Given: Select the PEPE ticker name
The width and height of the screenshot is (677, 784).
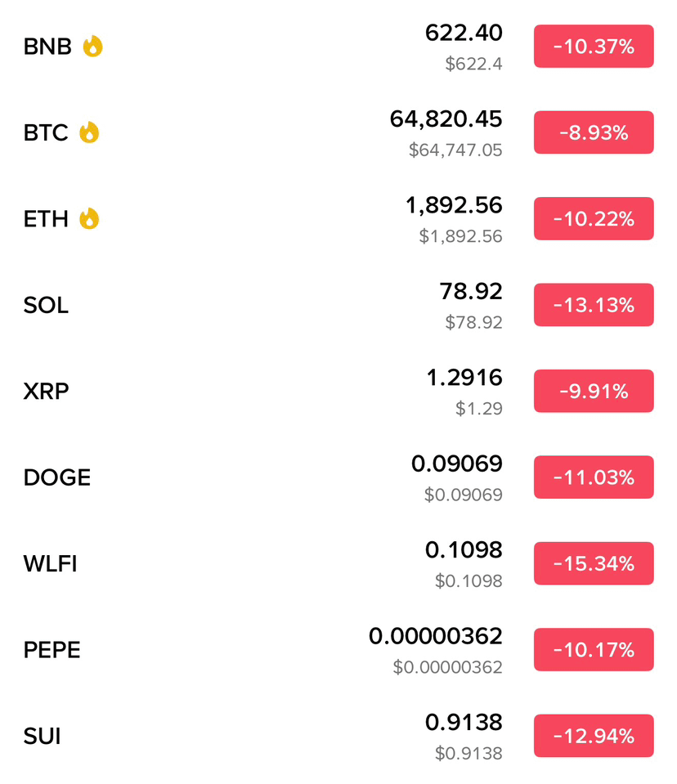Looking at the screenshot, I should click(52, 650).
